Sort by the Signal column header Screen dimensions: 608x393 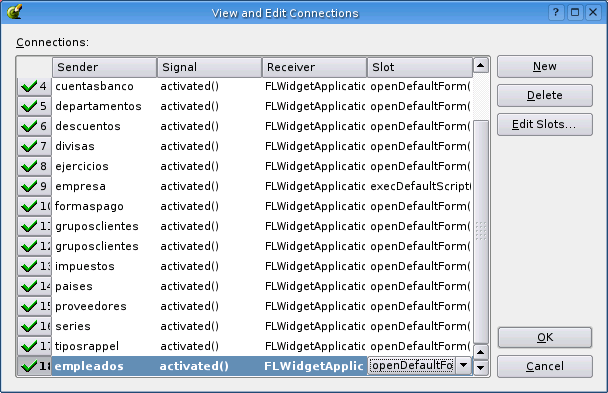pos(209,67)
